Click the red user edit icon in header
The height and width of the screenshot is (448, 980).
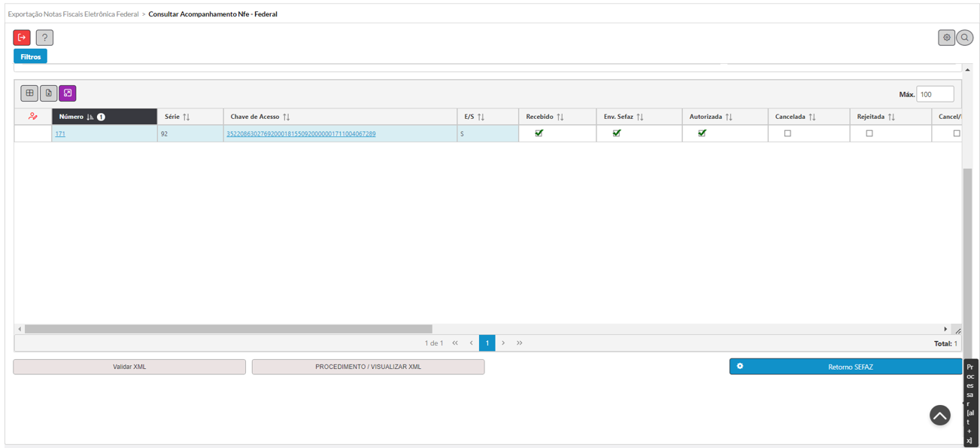point(32,117)
